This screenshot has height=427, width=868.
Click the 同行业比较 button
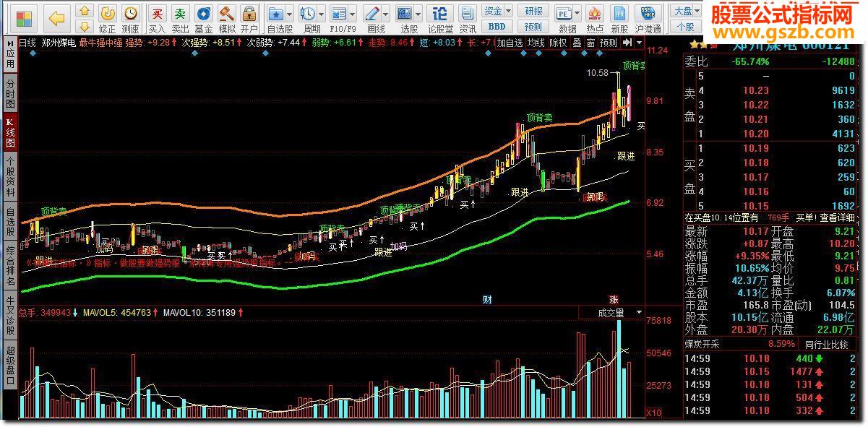coord(825,345)
